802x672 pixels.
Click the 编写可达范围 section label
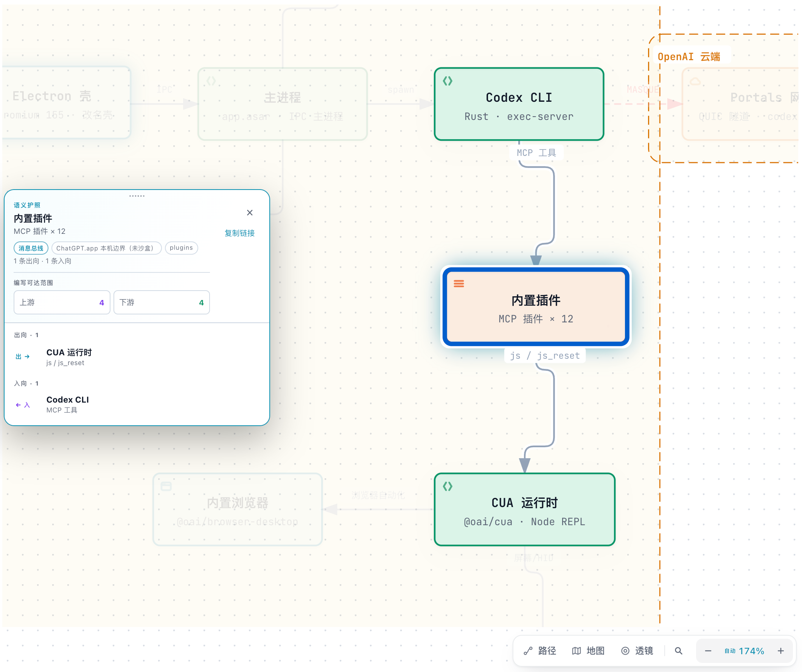[34, 283]
